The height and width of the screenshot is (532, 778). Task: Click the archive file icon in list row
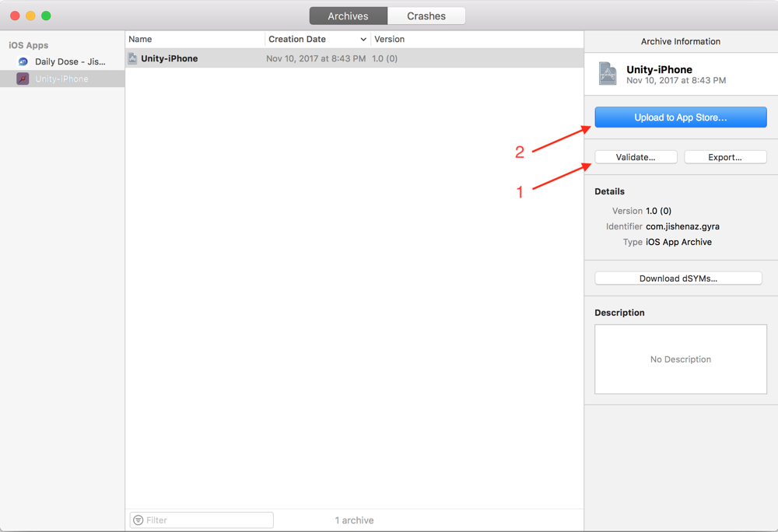pyautogui.click(x=132, y=58)
